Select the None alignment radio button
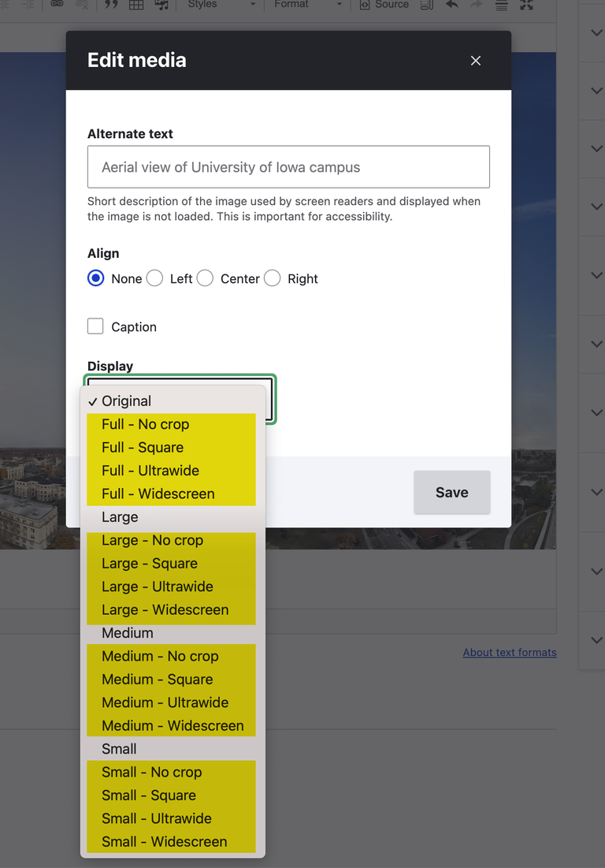Screen dimensions: 605x868 point(96,278)
